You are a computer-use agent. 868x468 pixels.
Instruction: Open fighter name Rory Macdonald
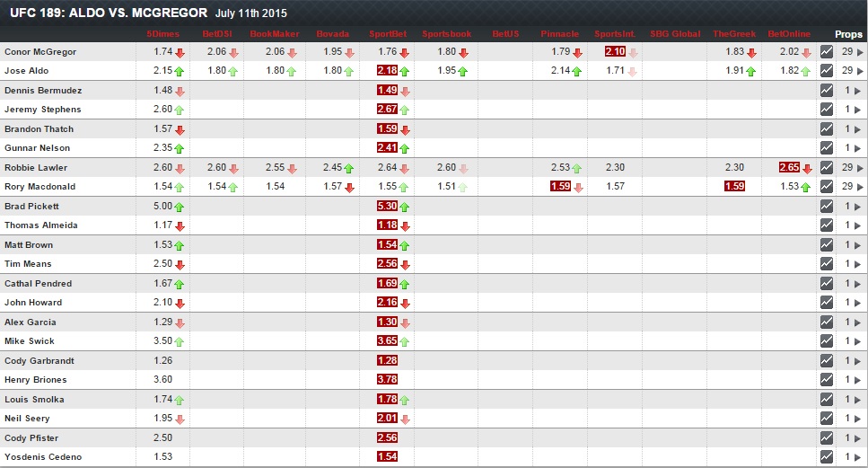39,187
